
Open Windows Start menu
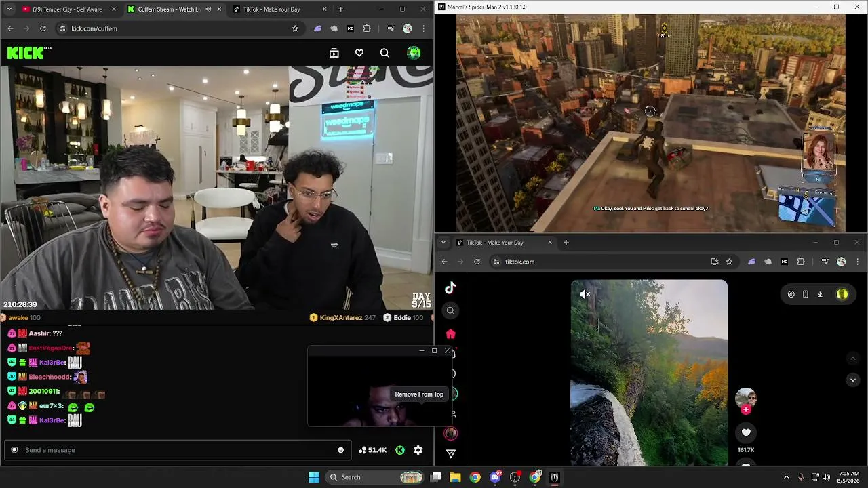coord(313,477)
